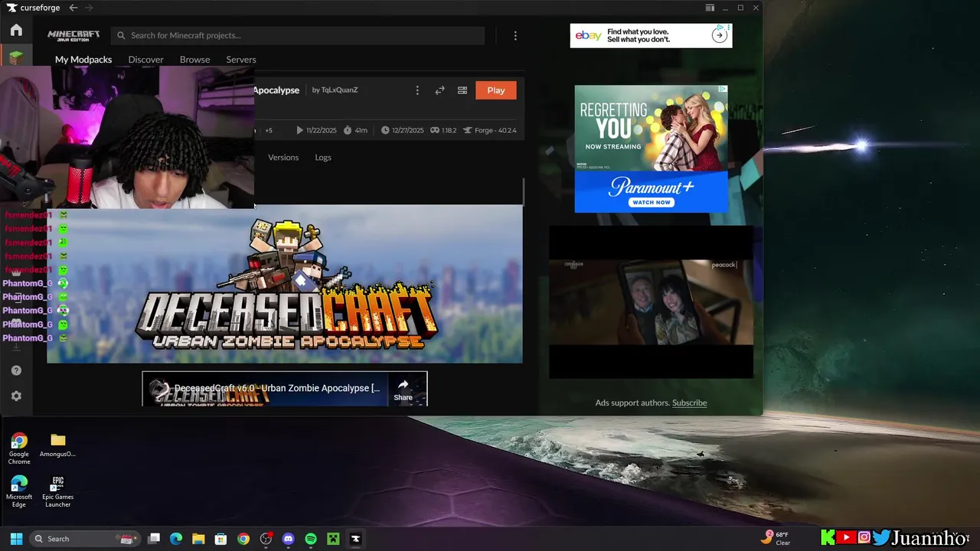Open File Explorer from the taskbar

(x=198, y=539)
